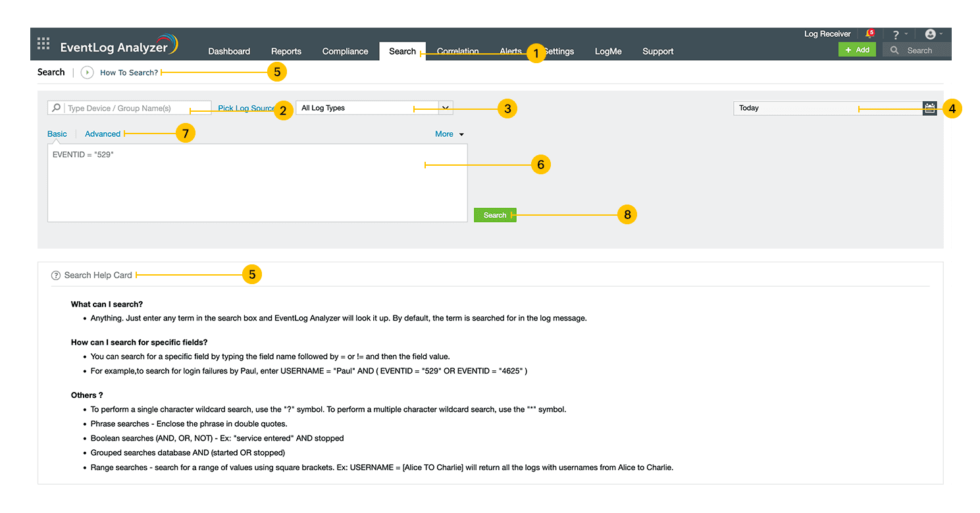Click the How To Search play icon
Screen dimensions: 980x513
click(x=87, y=72)
